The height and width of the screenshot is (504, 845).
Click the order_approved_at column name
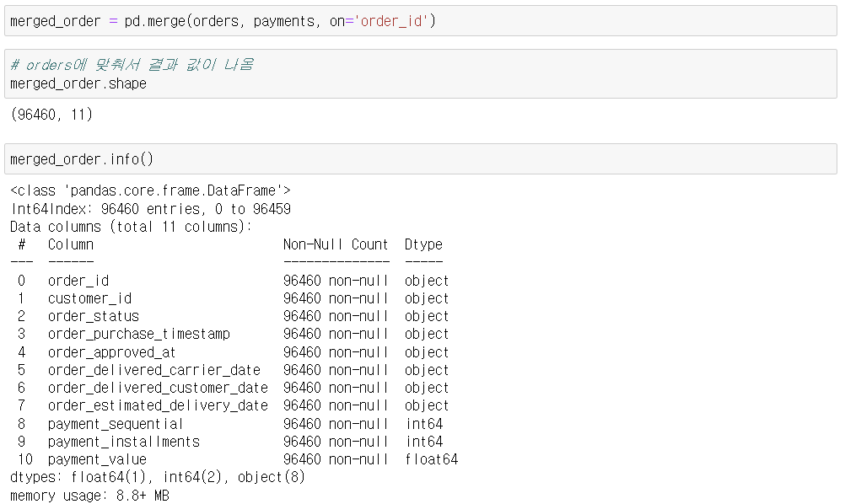click(111, 352)
